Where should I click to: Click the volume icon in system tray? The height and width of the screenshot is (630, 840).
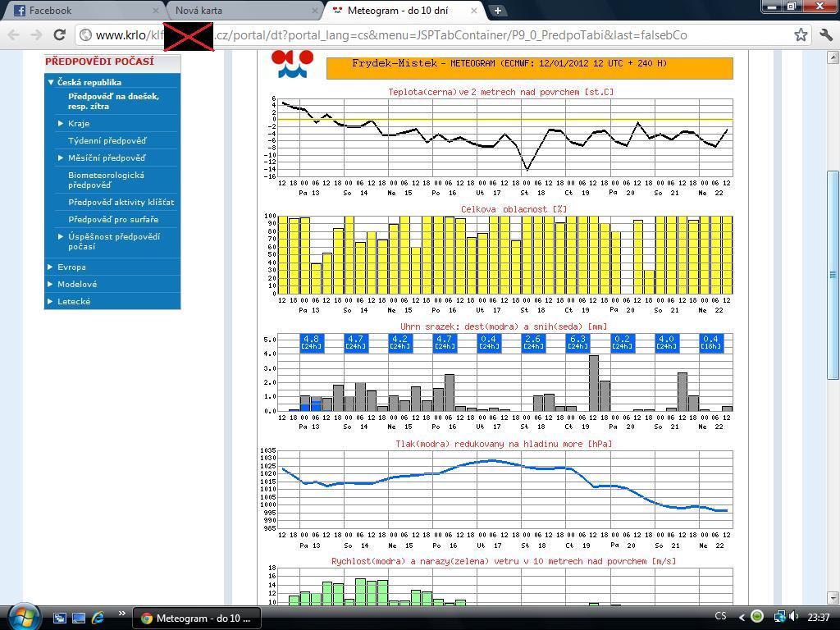click(x=796, y=617)
